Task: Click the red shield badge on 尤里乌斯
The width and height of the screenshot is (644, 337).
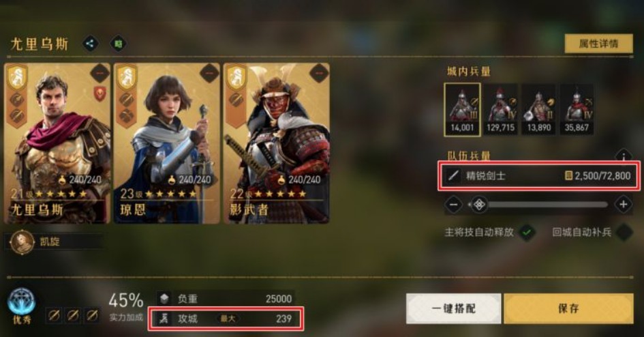Action: [x=99, y=93]
